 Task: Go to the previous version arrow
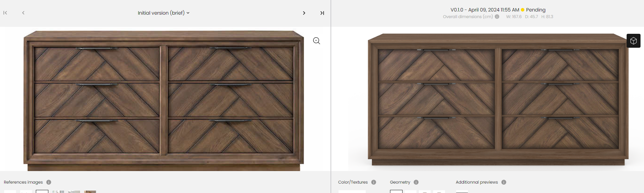[23, 13]
